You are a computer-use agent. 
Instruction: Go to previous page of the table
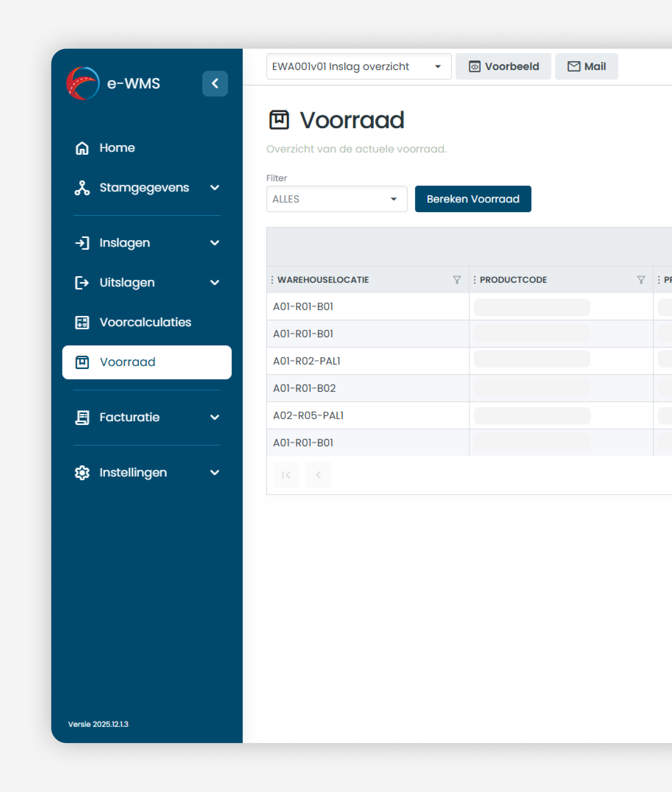point(319,475)
